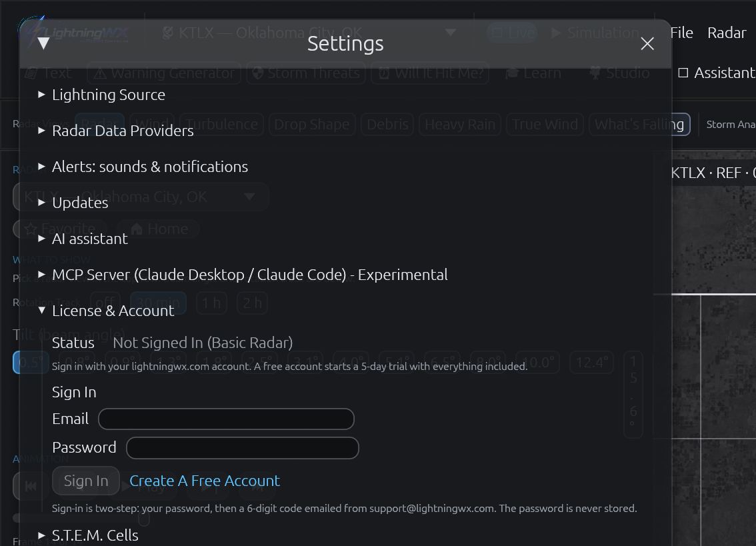
Task: Collapse the Settings panel with header triangle
Action: [43, 43]
